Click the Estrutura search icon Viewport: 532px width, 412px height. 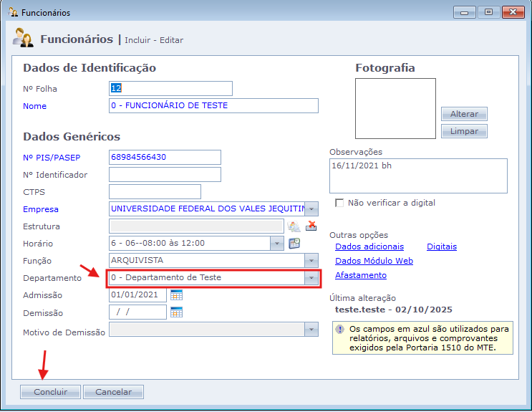[x=293, y=226]
